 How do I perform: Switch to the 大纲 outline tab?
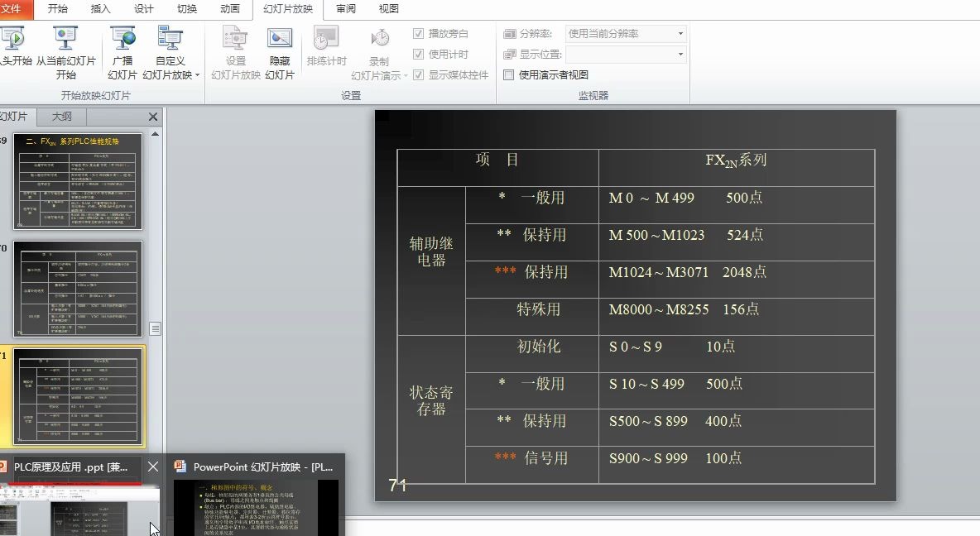tap(60, 116)
